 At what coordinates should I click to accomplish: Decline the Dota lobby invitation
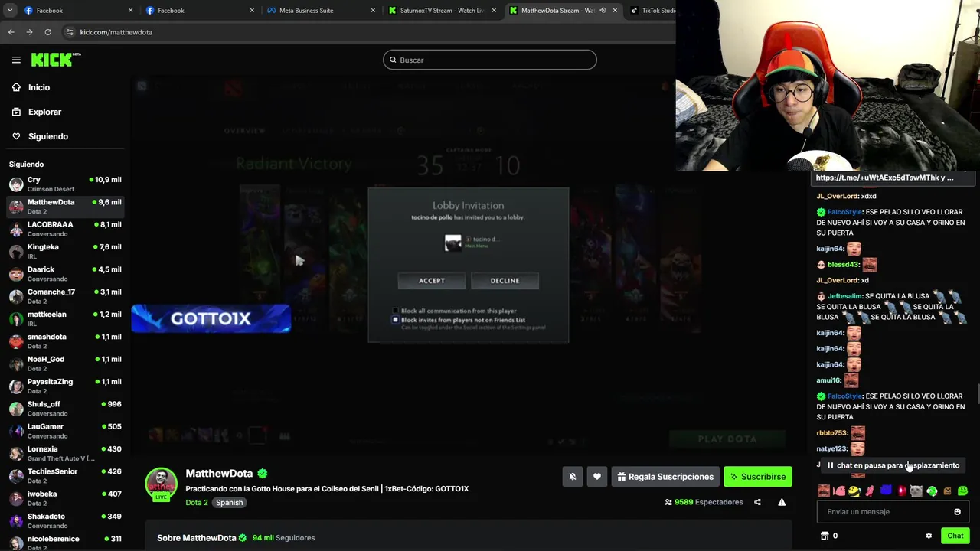tap(505, 281)
